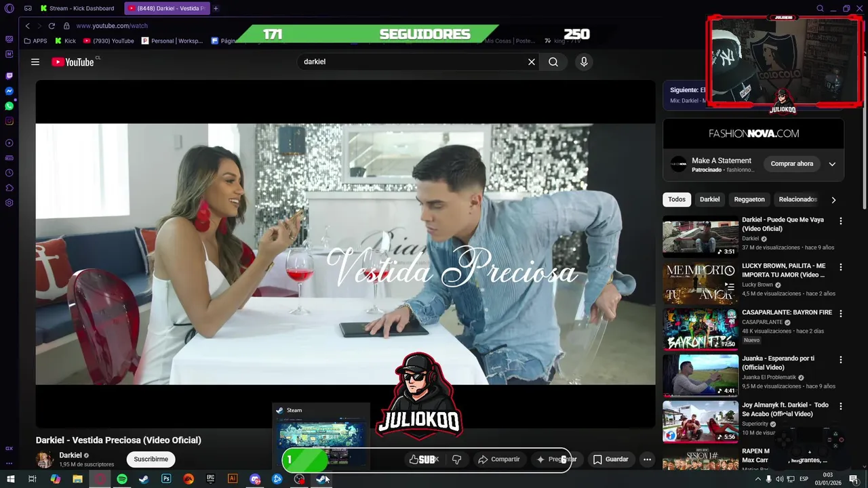Click the www.youtube.com/watch address bar
This screenshot has height=488, width=868.
[112, 26]
